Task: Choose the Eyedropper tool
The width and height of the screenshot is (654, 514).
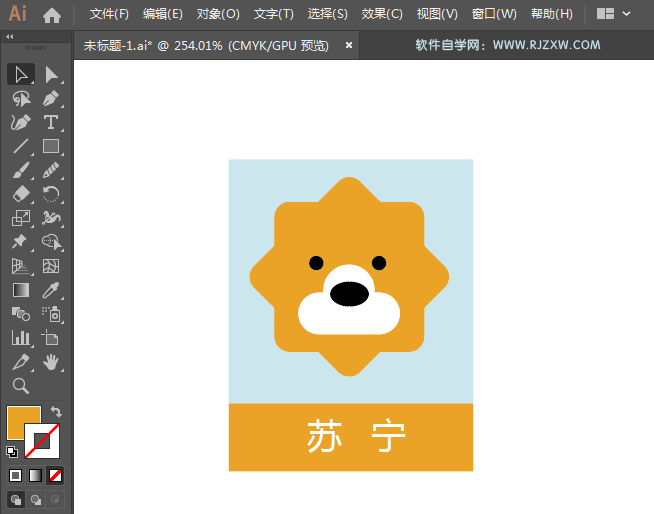Action: click(x=51, y=290)
